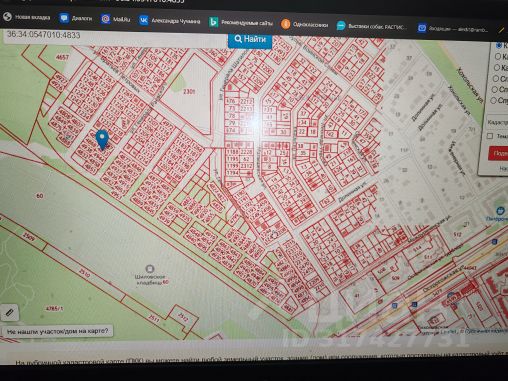Open the Диалоги bookmark icon
The image size is (508, 381).
(64, 18)
